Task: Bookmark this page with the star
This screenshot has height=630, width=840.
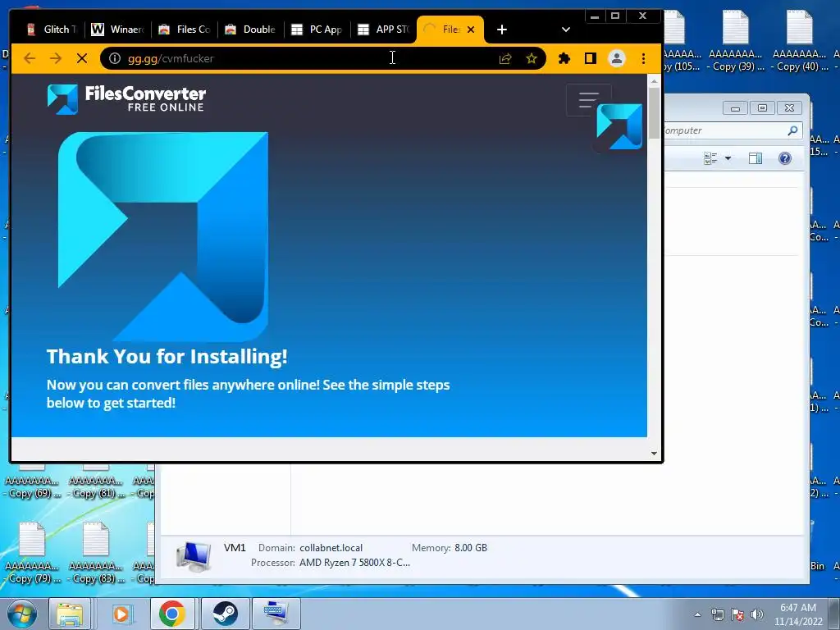Action: tap(532, 58)
